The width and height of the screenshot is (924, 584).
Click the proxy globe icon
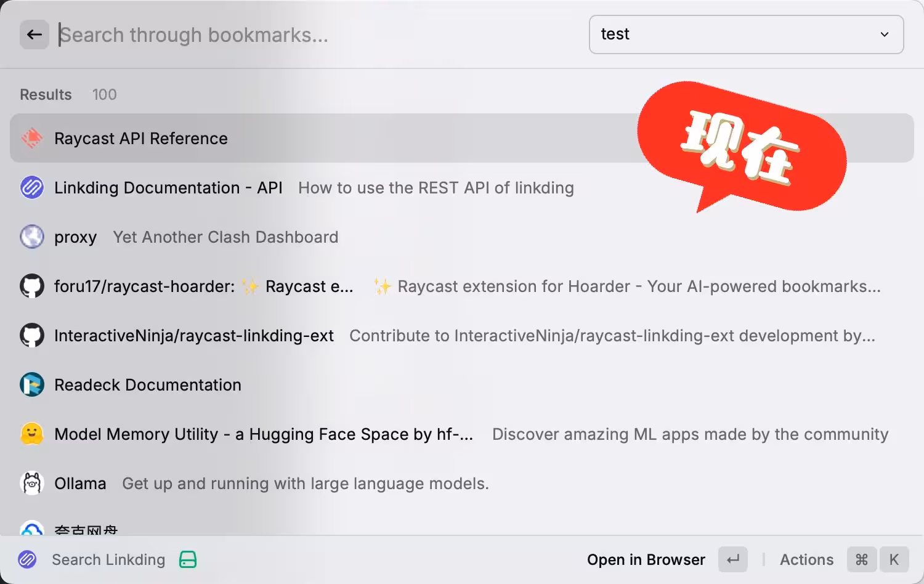32,237
